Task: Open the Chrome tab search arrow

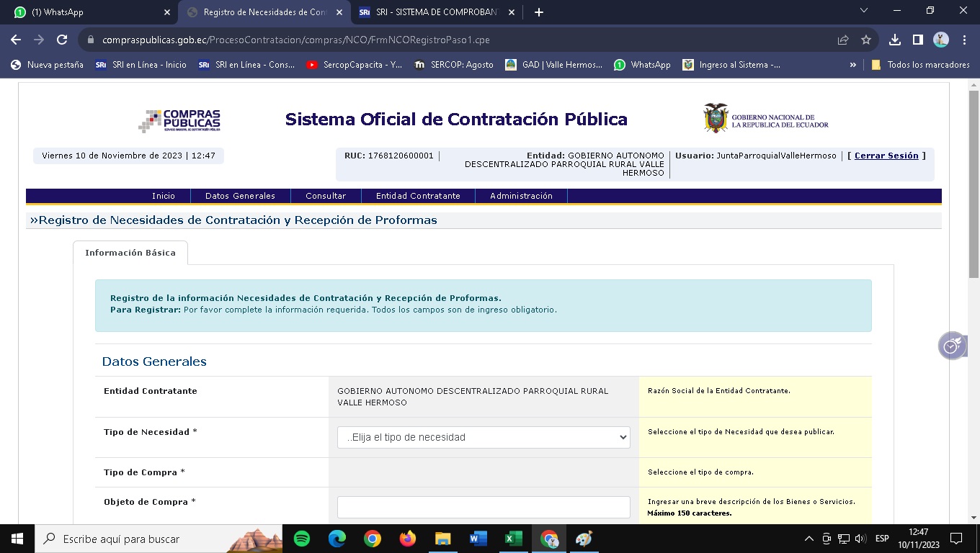Action: [865, 11]
